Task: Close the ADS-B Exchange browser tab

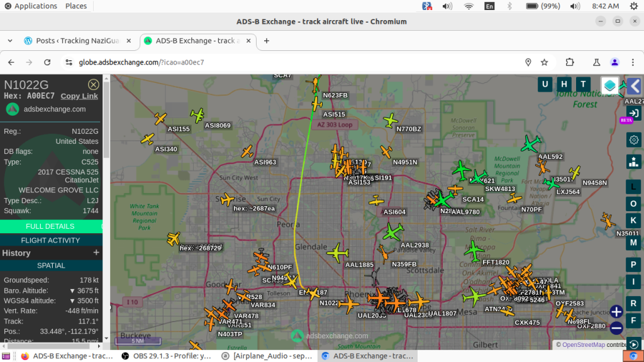Action: [248, 41]
